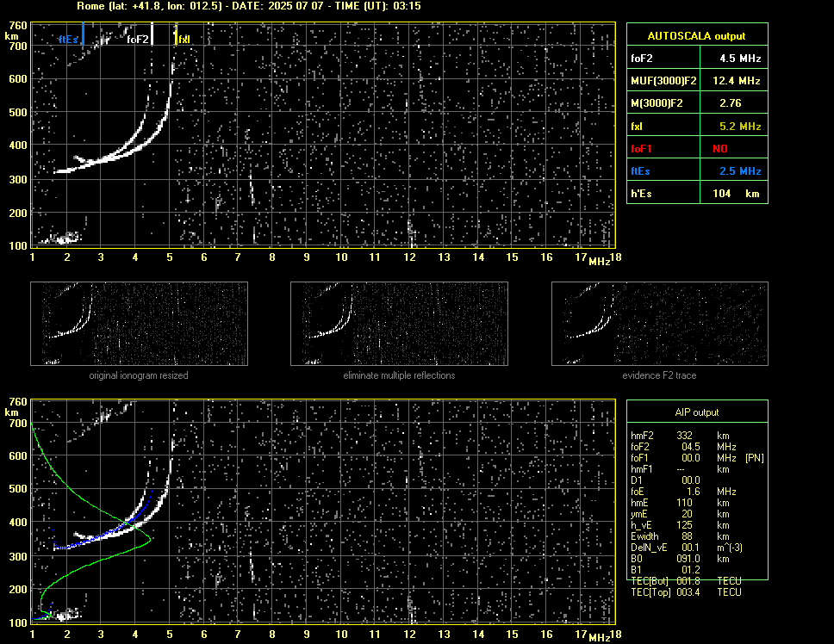This screenshot has width=834, height=644.
Task: Select the ymE 20 km row
Action: 680,513
